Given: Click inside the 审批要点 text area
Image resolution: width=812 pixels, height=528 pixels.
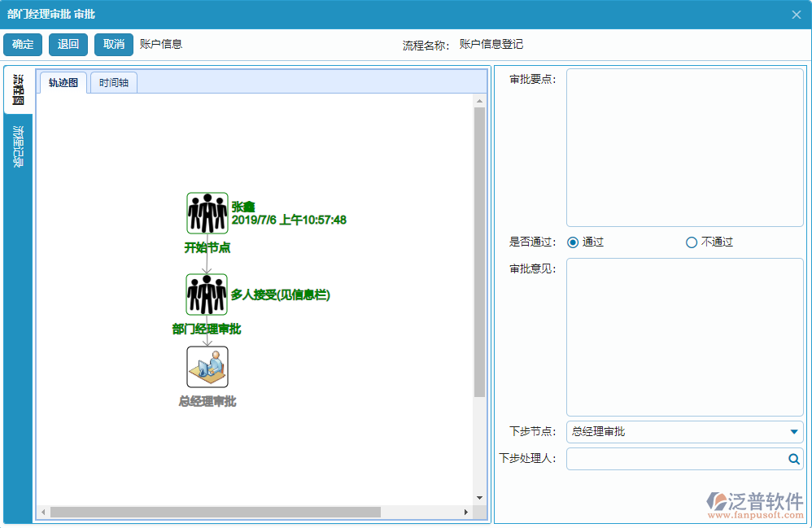Looking at the screenshot, I should 683,146.
